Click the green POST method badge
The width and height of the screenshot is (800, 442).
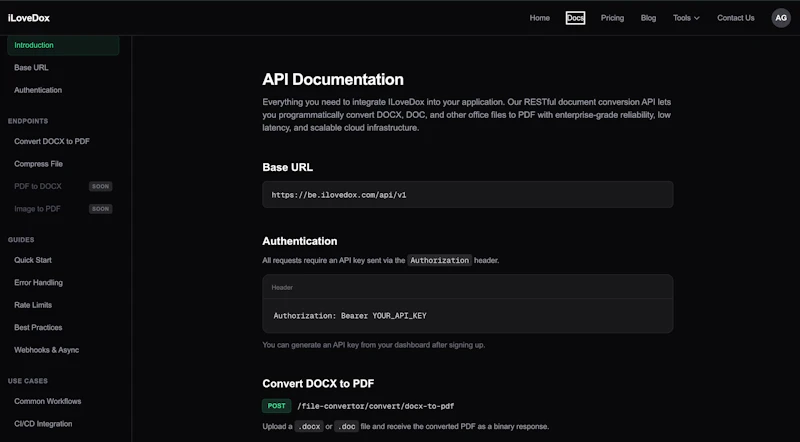277,406
